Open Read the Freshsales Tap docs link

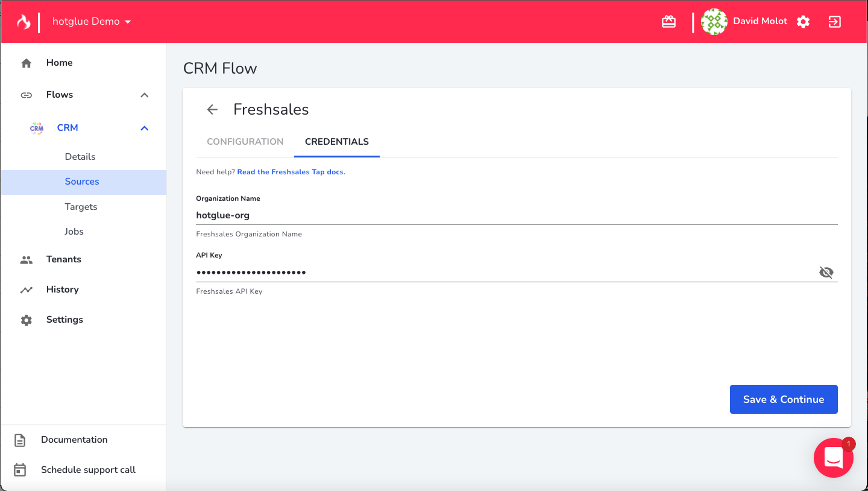291,172
